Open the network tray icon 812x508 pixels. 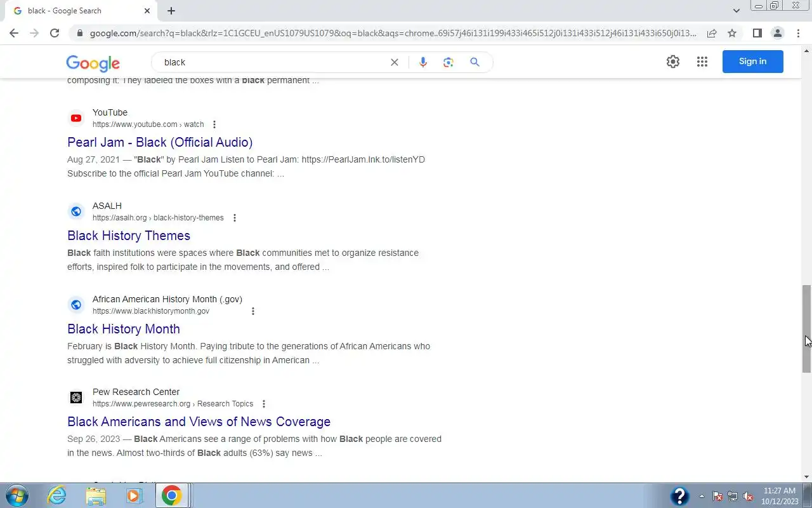pyautogui.click(x=733, y=496)
